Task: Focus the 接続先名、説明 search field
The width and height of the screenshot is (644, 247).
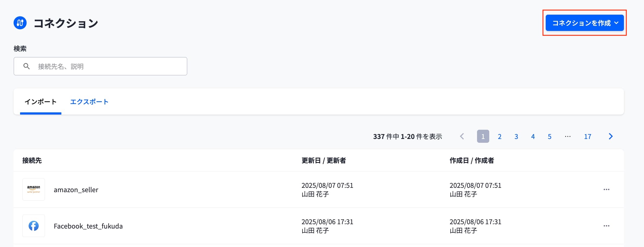Action: 109,66
